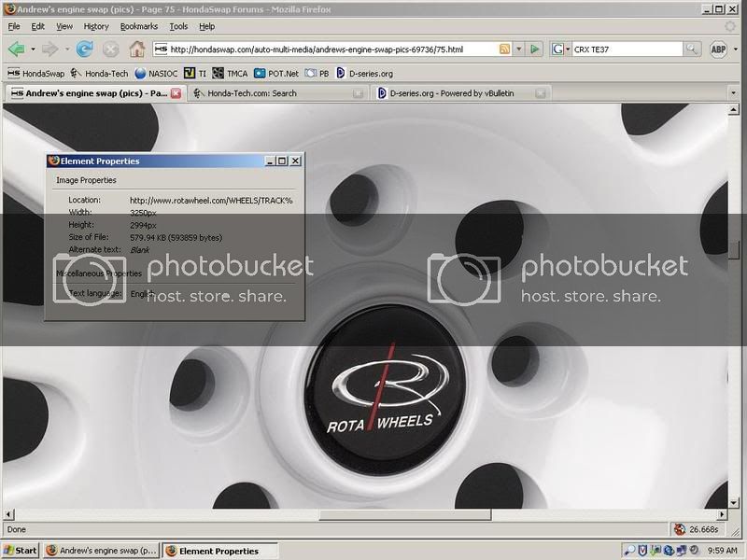The image size is (747, 560).
Task: Open the Bookmarks menu
Action: click(139, 26)
